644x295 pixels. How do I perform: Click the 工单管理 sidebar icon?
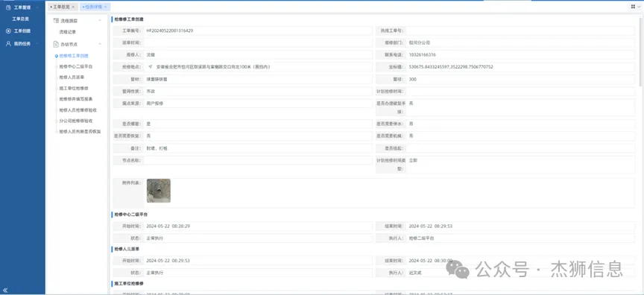coord(8,7)
